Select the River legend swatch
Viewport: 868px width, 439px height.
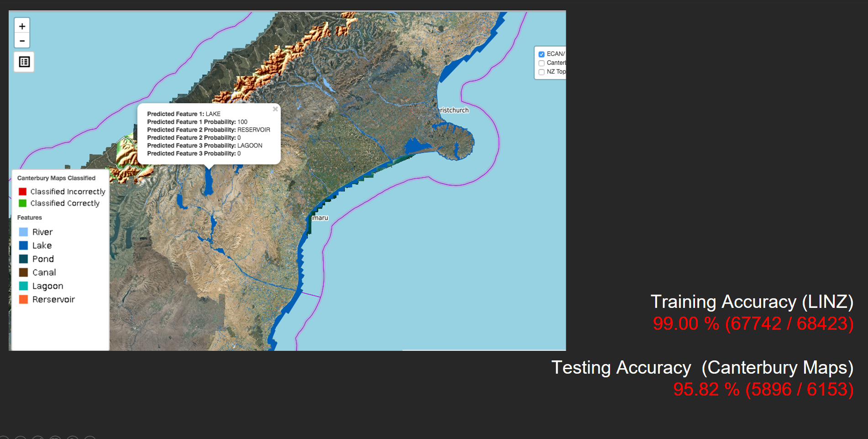click(x=23, y=232)
